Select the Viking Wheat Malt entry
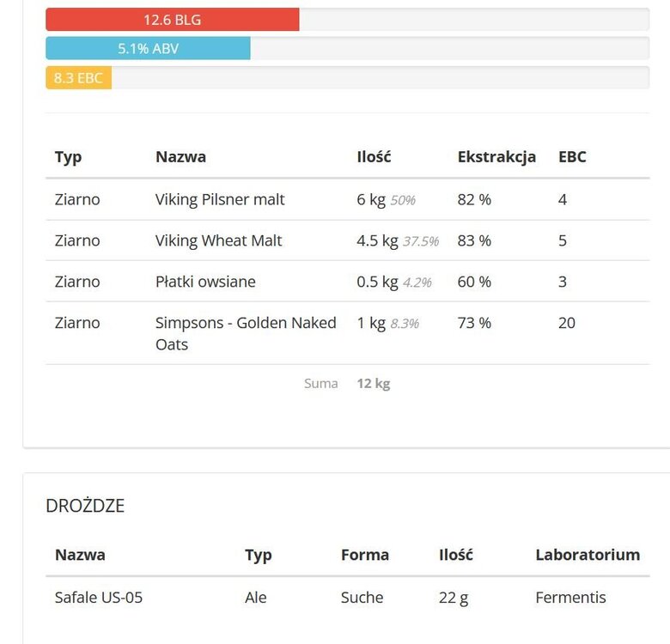The image size is (670, 644). click(218, 240)
